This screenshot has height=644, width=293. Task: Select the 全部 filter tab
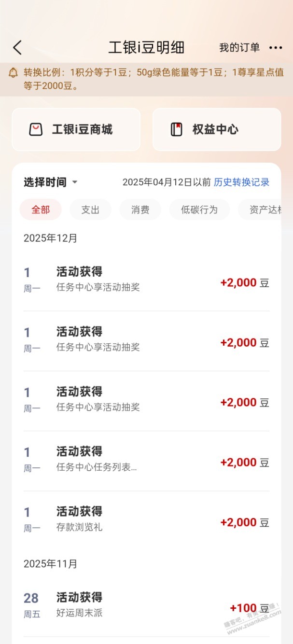(x=41, y=210)
